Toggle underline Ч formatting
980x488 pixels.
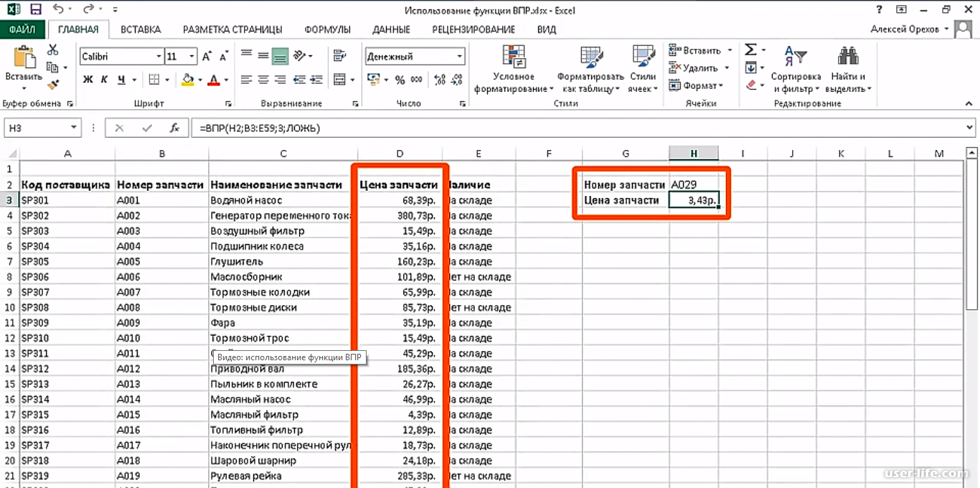[x=121, y=80]
